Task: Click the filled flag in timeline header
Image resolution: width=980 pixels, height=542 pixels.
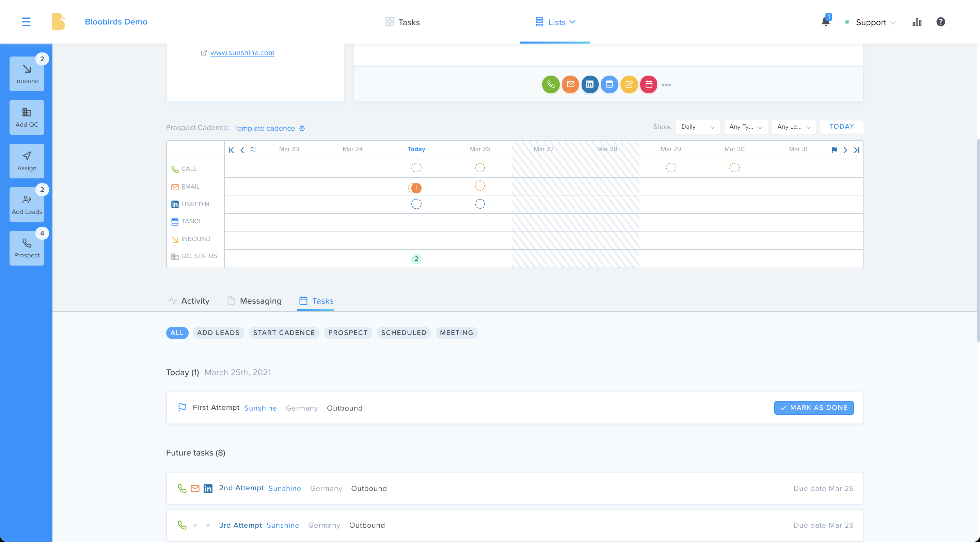Action: (834, 150)
